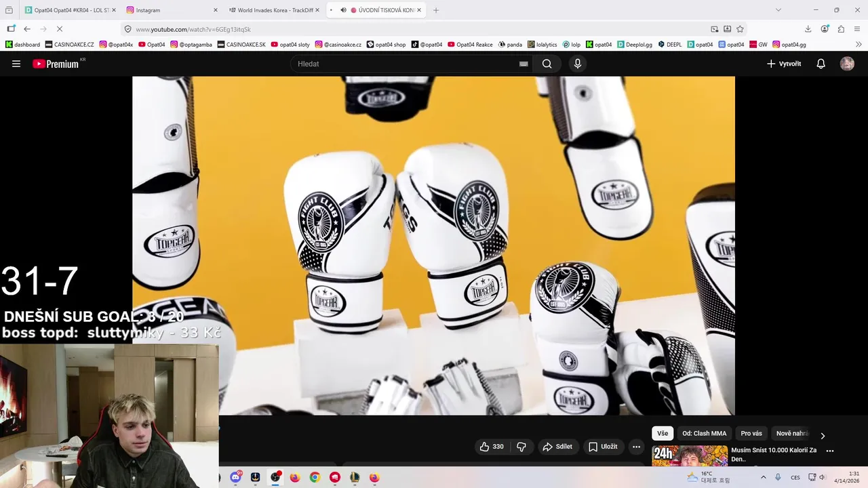Open the red app taskbar icon
Screen dimensions: 868x488
point(334,477)
